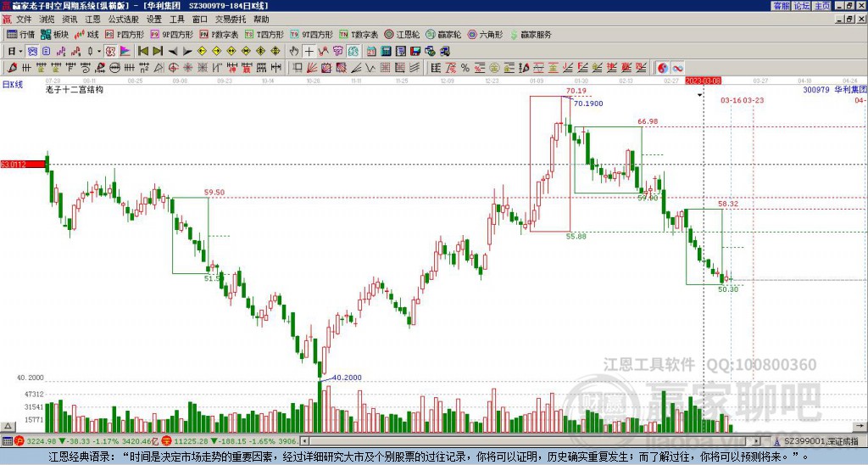Click the 老子十二宫结构 chart title
868x465 pixels.
[x=75, y=89]
